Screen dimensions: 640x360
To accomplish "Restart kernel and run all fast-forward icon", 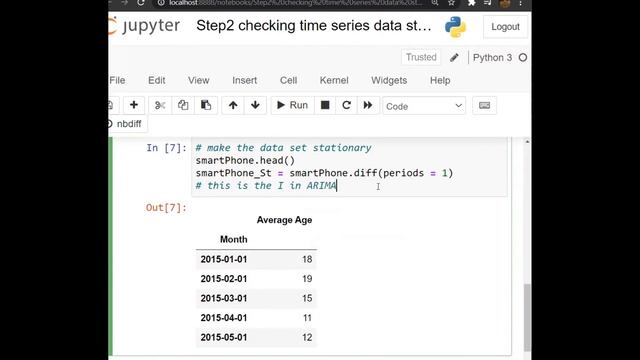I will 368,105.
